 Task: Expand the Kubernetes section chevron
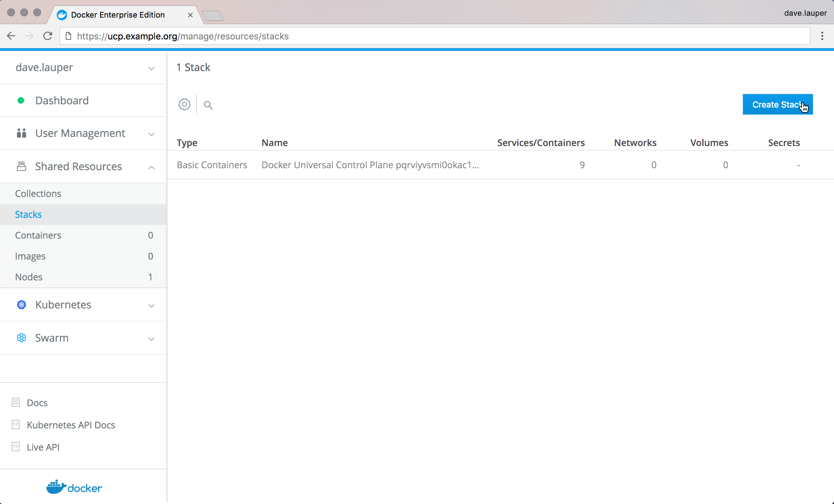151,305
